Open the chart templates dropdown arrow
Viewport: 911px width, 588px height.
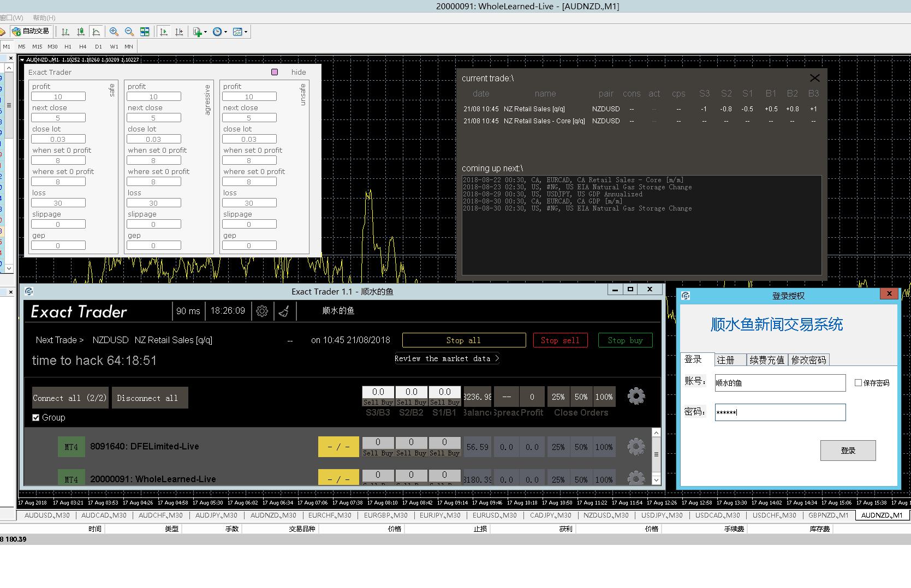pyautogui.click(x=246, y=32)
